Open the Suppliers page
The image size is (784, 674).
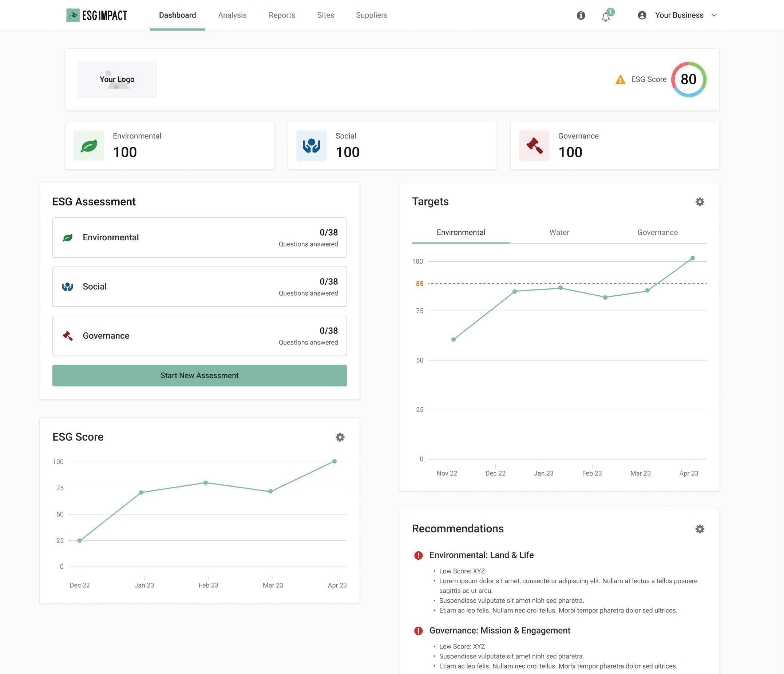371,15
